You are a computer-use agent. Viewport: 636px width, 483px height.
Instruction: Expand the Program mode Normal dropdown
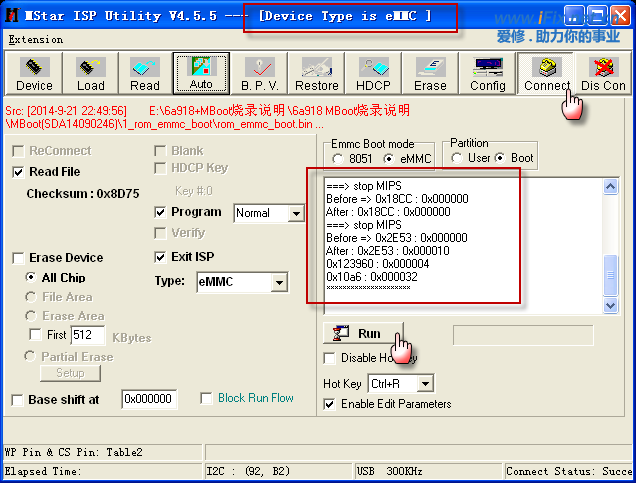(295, 213)
